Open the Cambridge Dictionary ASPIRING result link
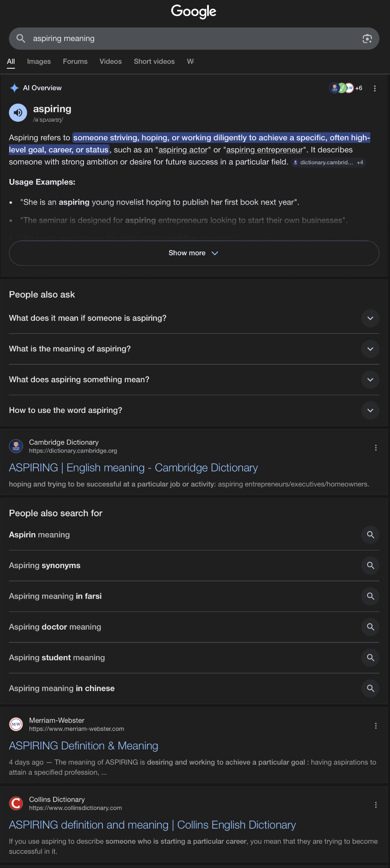 pos(133,468)
